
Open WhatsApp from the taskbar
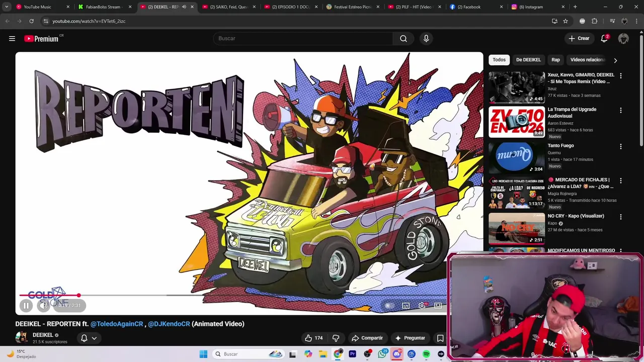pyautogui.click(x=382, y=354)
